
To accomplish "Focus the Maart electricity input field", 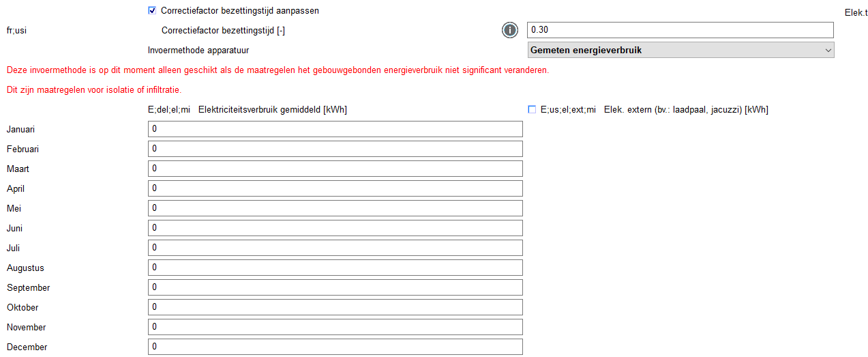I will tap(335, 169).
